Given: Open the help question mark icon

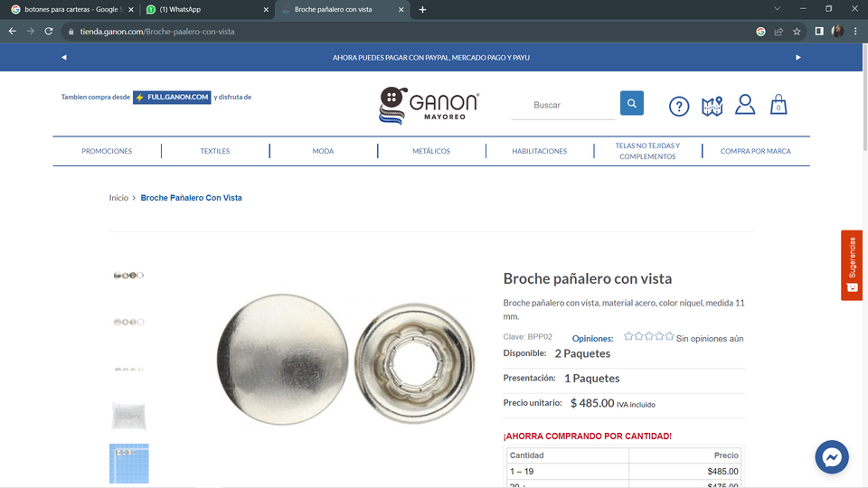Looking at the screenshot, I should [x=679, y=106].
